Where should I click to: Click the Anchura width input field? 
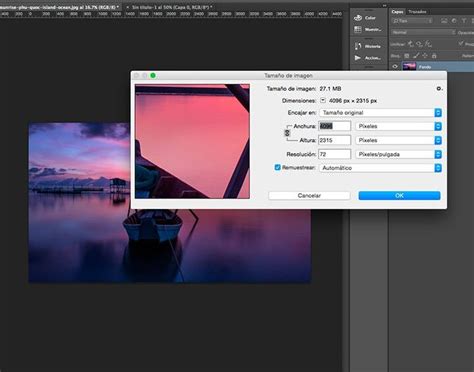point(334,126)
